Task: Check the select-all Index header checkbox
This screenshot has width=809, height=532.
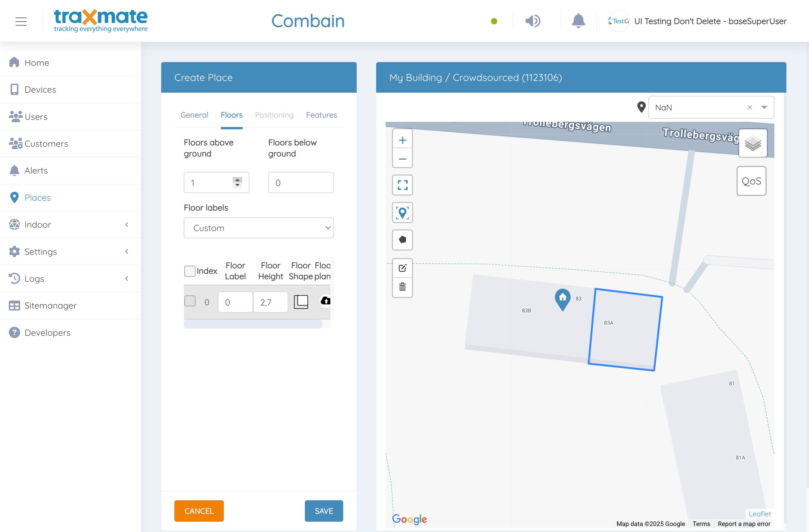Action: 190,271
